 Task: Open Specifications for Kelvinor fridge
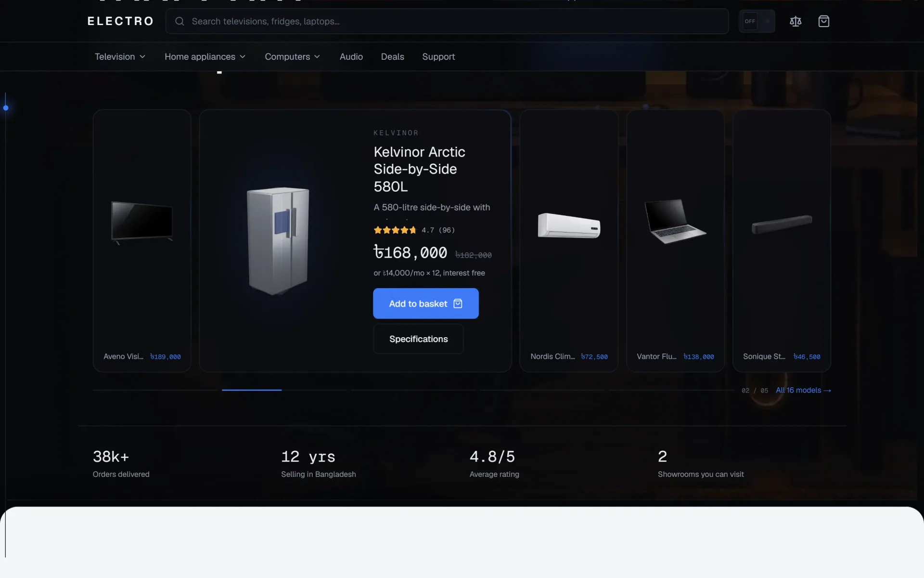tap(418, 339)
